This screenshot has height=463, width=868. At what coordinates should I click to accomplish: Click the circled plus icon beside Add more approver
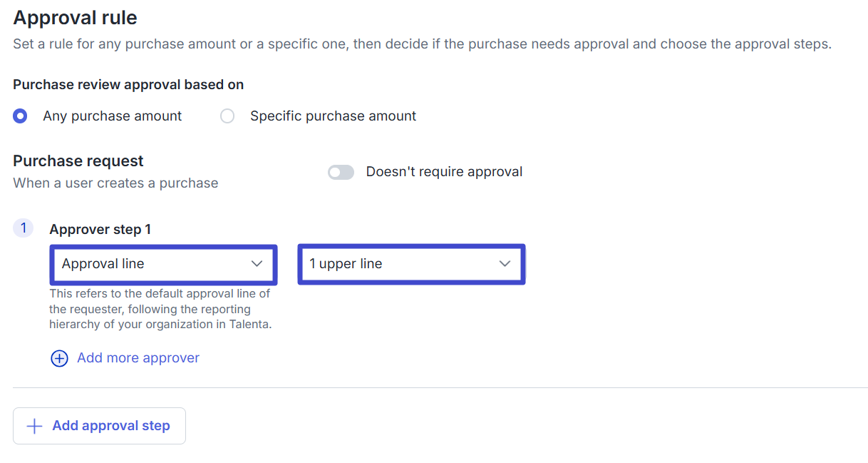point(59,358)
